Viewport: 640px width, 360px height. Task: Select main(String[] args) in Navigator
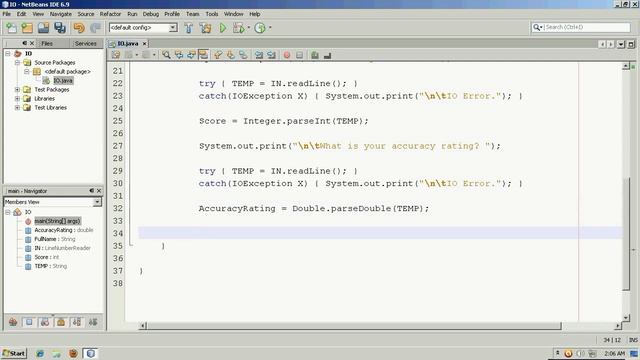58,221
